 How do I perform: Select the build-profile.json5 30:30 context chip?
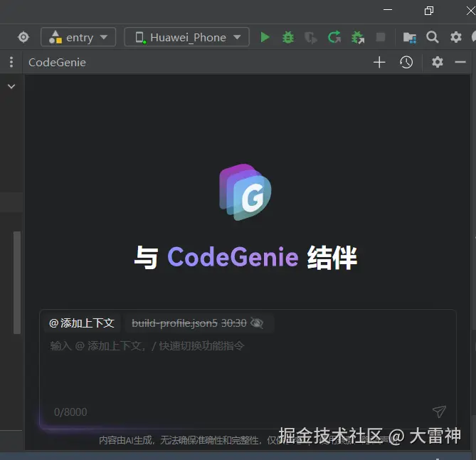199,323
